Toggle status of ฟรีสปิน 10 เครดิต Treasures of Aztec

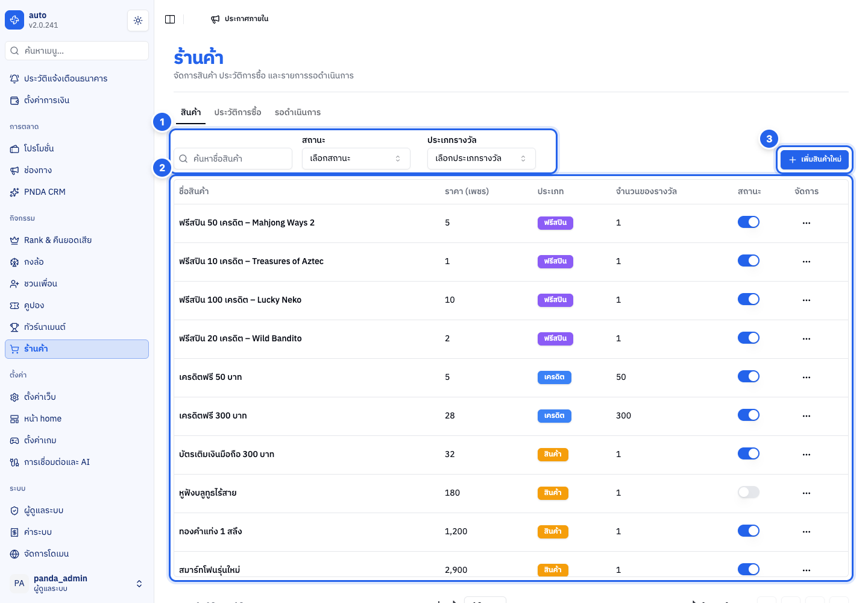click(x=749, y=260)
